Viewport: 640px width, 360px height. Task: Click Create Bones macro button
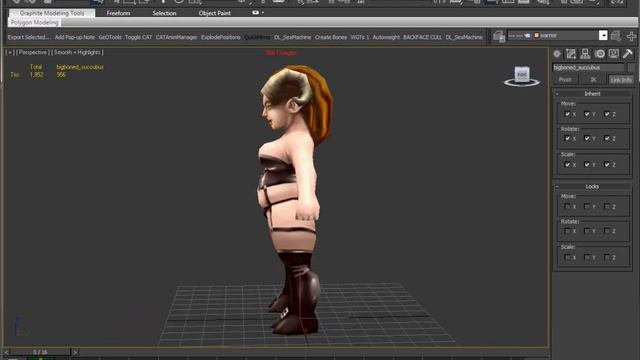331,37
